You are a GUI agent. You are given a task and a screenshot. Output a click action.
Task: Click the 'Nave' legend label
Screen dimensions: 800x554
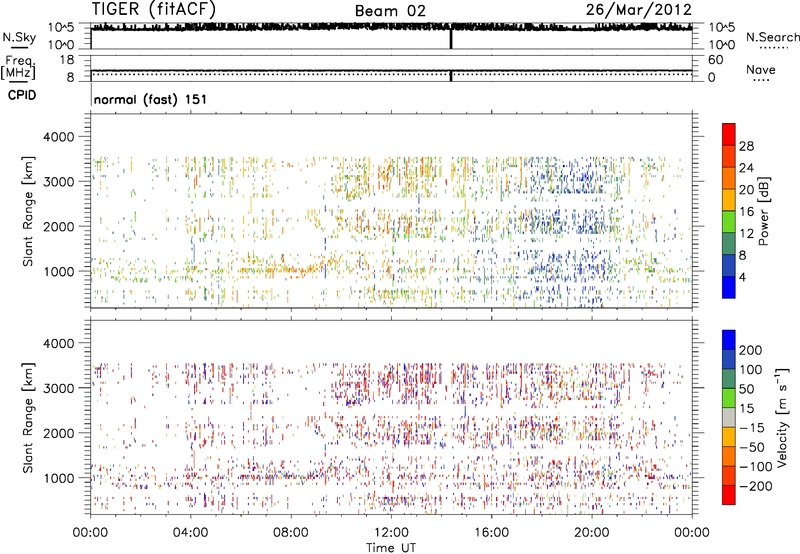point(761,70)
